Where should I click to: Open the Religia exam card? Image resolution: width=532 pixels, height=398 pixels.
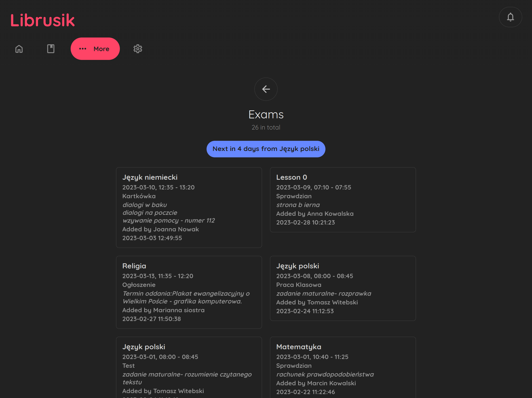point(189,292)
